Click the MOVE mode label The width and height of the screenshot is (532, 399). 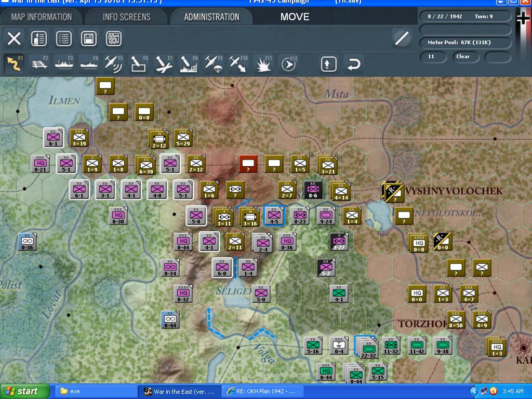295,17
